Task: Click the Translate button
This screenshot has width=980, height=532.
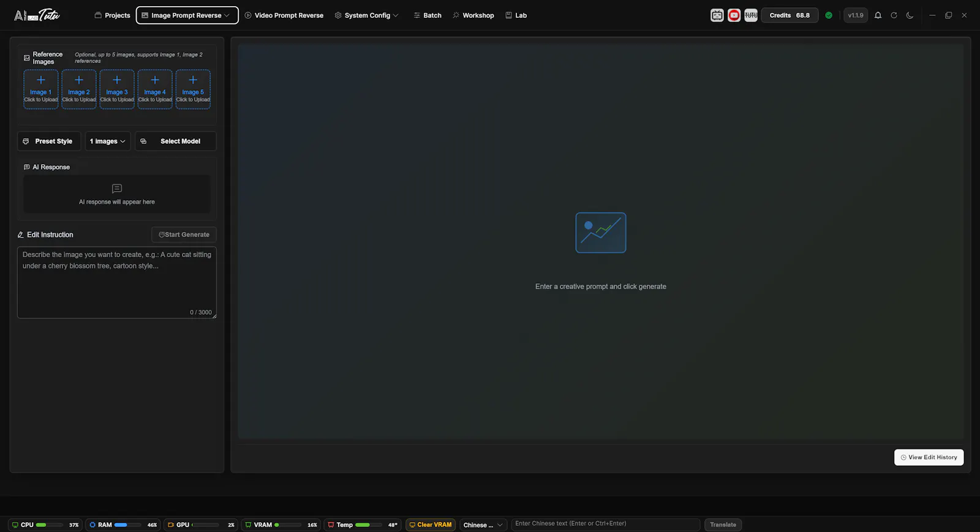Action: click(723, 525)
